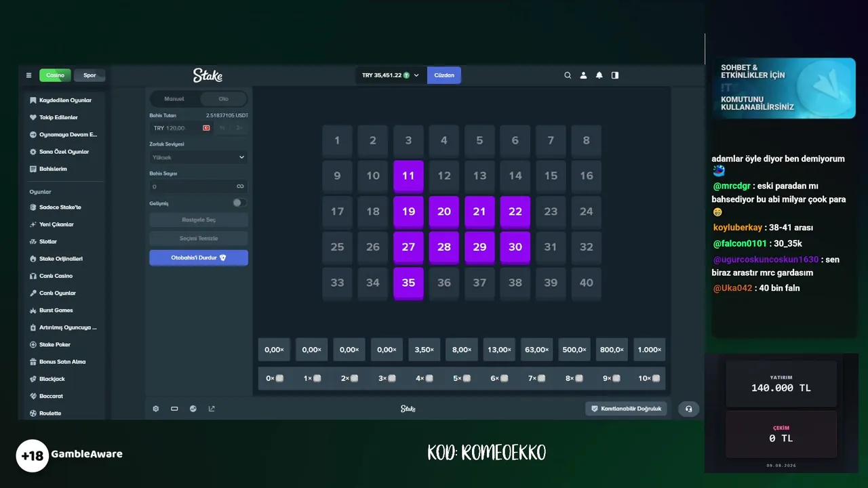Select Keno tile number 40

[587, 283]
